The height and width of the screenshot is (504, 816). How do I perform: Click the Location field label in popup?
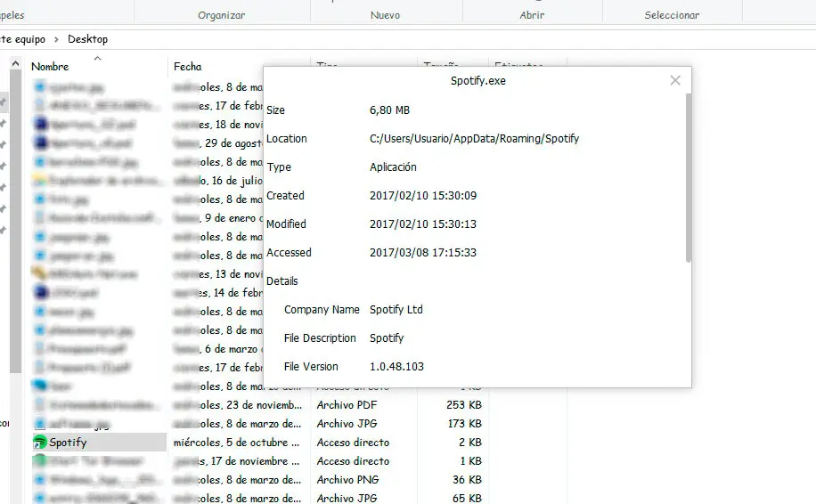click(x=287, y=139)
